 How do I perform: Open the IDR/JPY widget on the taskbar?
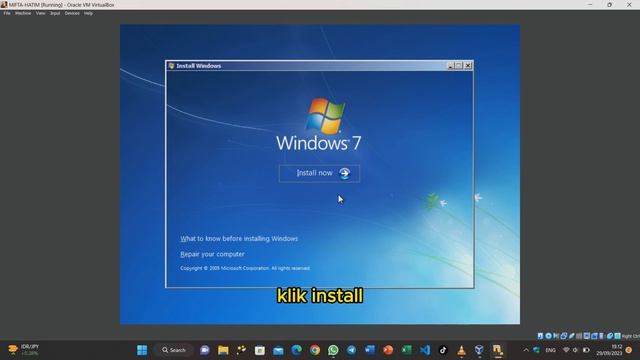pos(24,350)
